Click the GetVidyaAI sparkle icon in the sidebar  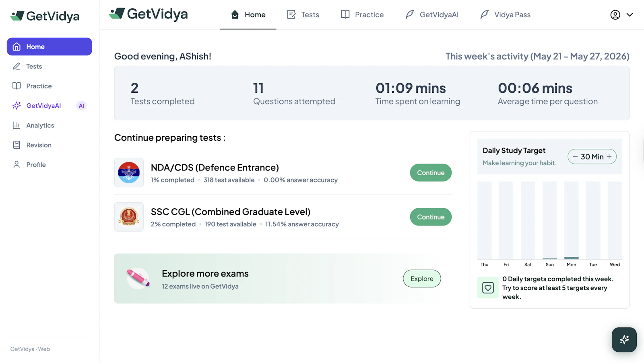(17, 106)
